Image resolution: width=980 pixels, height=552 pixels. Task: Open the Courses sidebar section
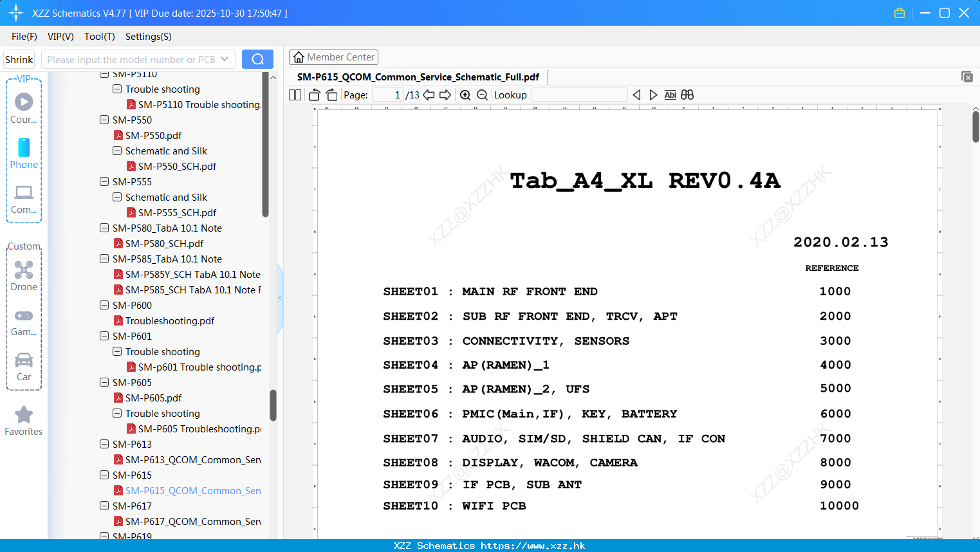tap(24, 108)
